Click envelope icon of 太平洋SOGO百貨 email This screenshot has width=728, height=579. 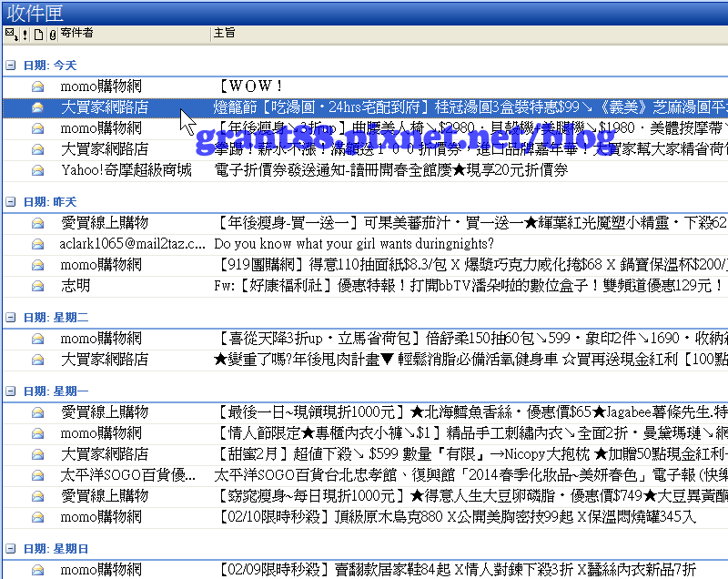pos(37,475)
